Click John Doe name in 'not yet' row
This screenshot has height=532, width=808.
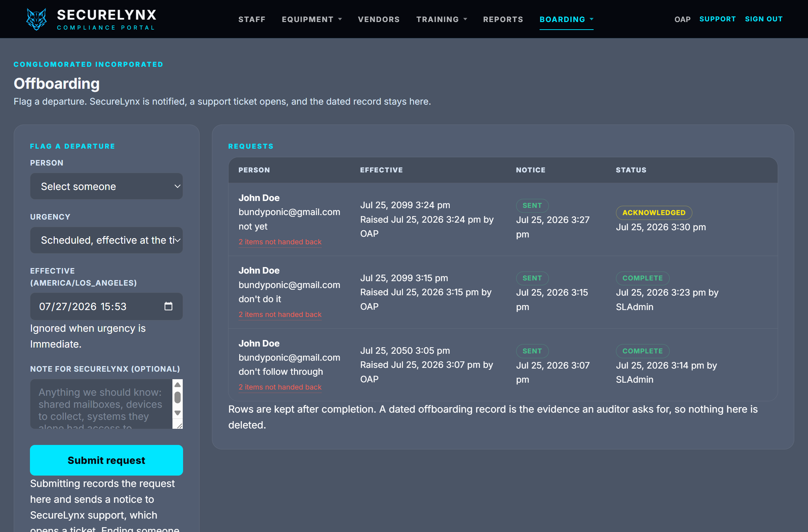(259, 198)
